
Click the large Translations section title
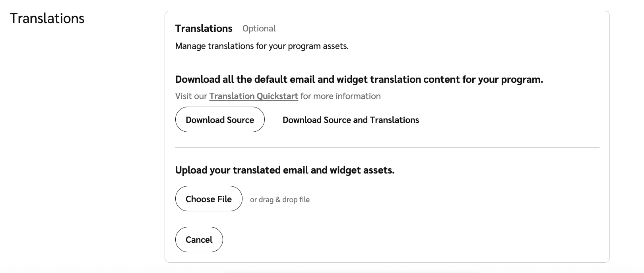click(47, 18)
